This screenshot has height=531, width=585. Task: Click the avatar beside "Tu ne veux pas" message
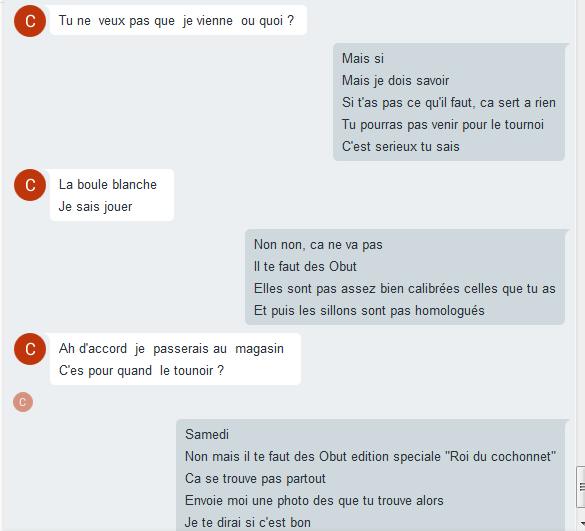[x=30, y=21]
